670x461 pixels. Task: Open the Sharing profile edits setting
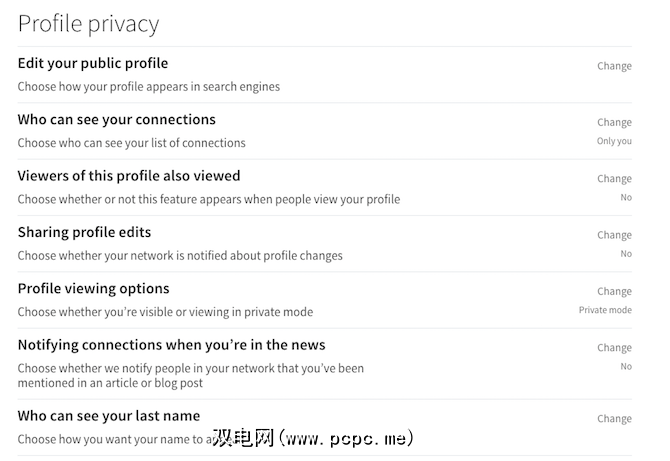[84, 232]
